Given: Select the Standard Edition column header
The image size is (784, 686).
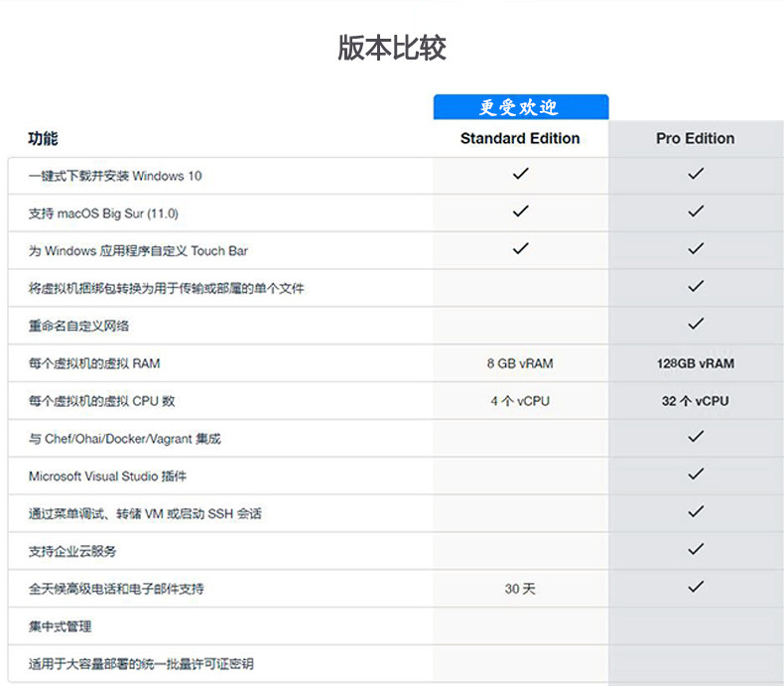Looking at the screenshot, I should tap(520, 139).
